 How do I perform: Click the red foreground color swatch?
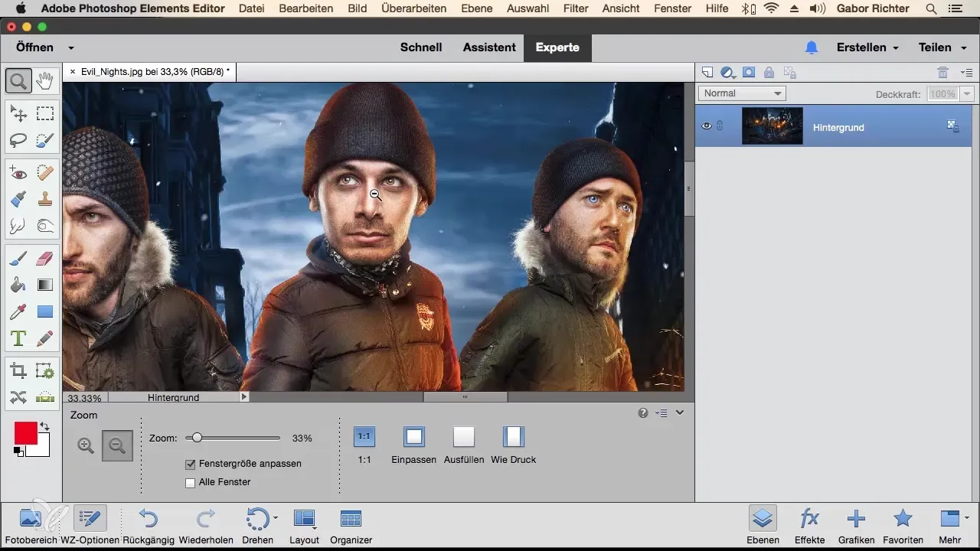pos(25,433)
